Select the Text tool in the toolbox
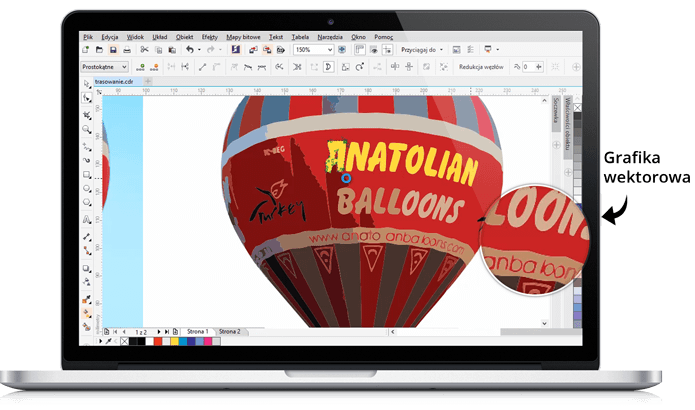 point(88,220)
